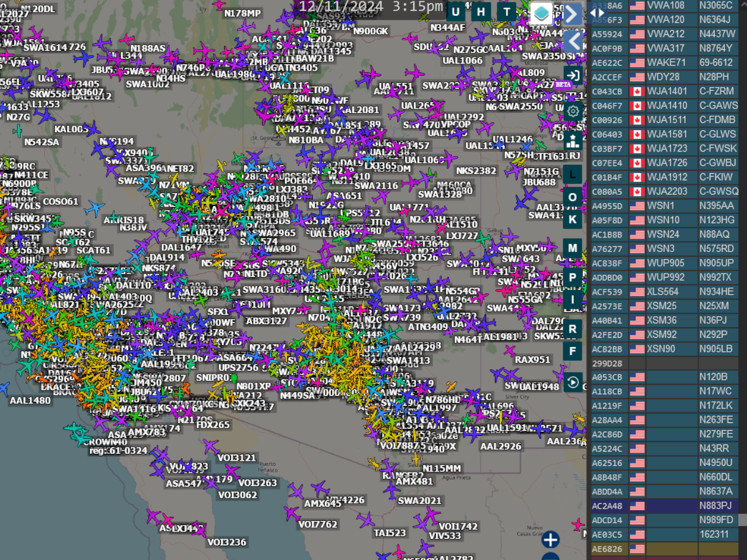The width and height of the screenshot is (747, 560).
Task: Click the login arrow icon button
Action: coord(573,75)
